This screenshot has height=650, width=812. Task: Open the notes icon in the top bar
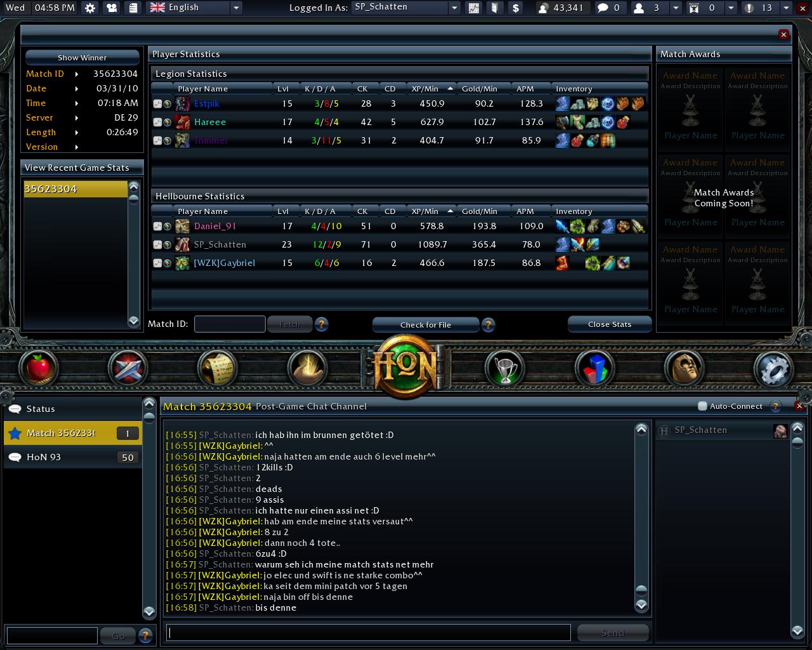[x=133, y=8]
